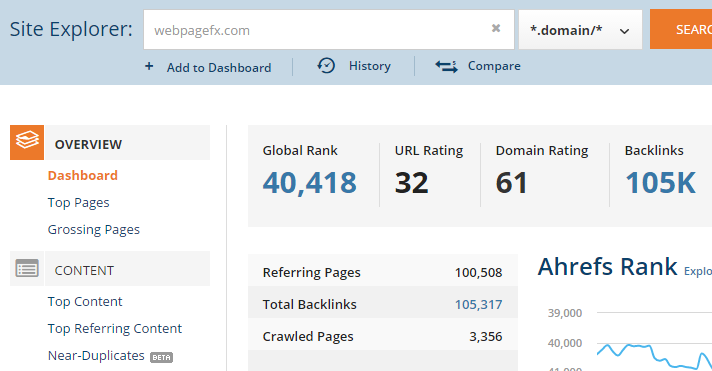Click the Referring Pages row label

point(312,272)
